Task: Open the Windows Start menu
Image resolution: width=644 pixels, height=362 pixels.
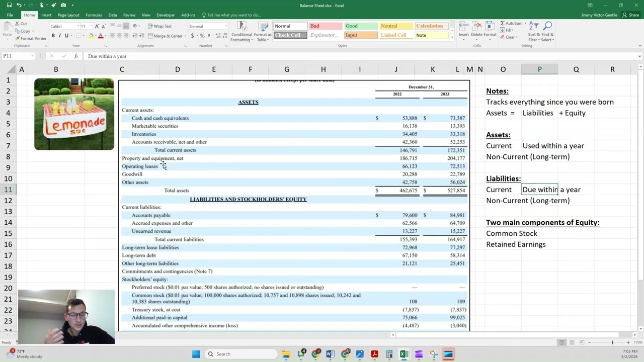Action: point(196,354)
